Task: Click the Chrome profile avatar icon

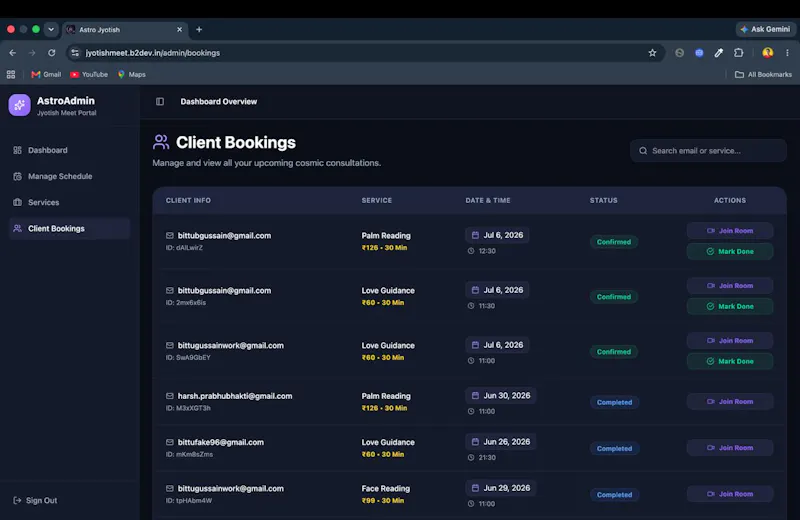Action: [767, 53]
